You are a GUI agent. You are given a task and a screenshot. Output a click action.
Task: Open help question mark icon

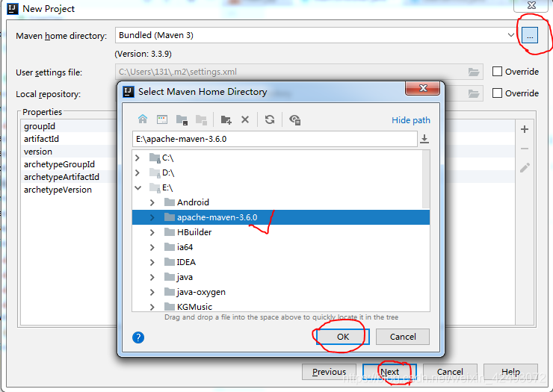(x=138, y=337)
